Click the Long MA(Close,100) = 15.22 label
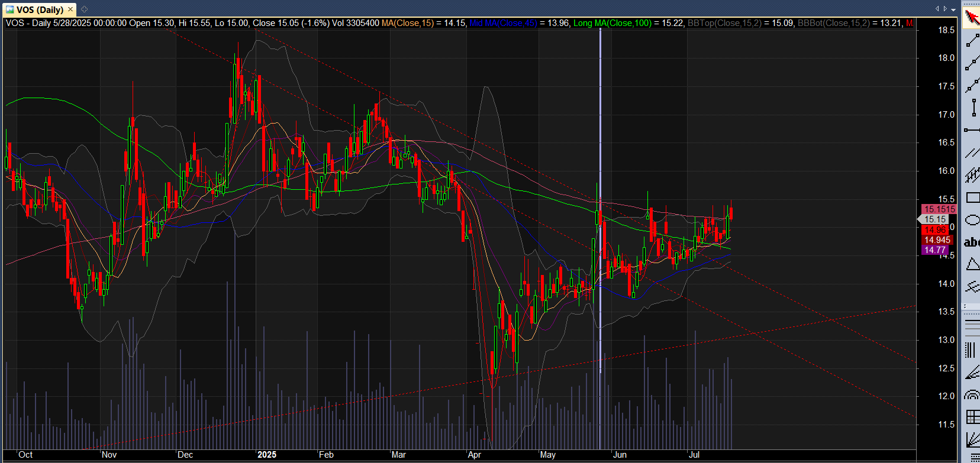980x463 pixels. [629, 23]
